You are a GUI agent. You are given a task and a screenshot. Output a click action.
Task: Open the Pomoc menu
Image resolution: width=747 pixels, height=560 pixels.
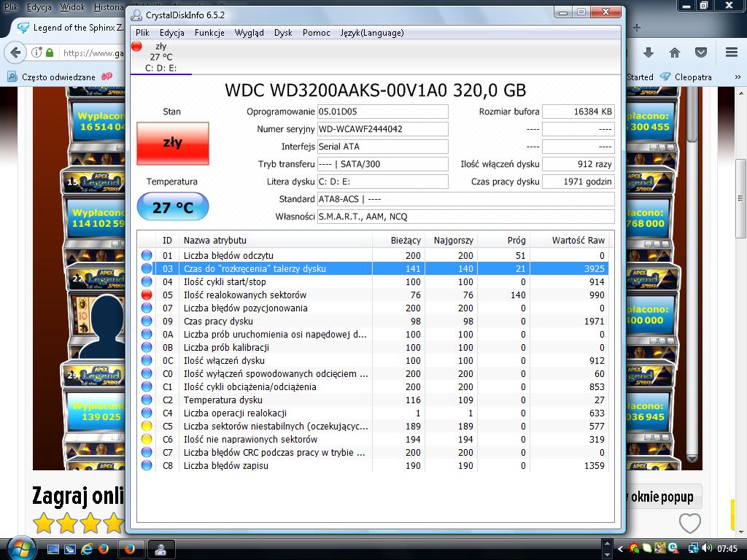click(317, 33)
